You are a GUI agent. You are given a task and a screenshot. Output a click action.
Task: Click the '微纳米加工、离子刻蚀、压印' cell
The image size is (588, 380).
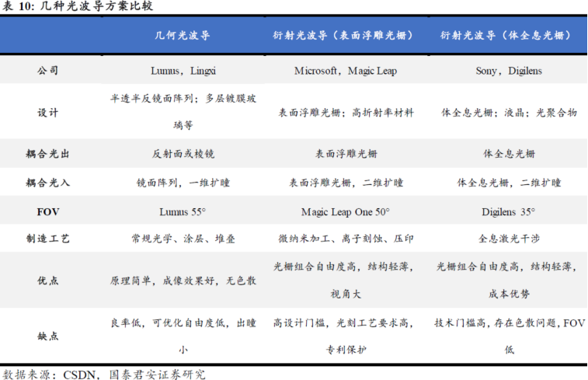pos(346,239)
